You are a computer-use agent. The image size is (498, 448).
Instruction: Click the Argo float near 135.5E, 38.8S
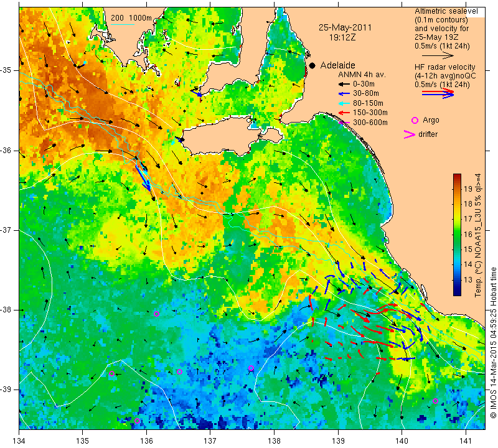pyautogui.click(x=111, y=374)
